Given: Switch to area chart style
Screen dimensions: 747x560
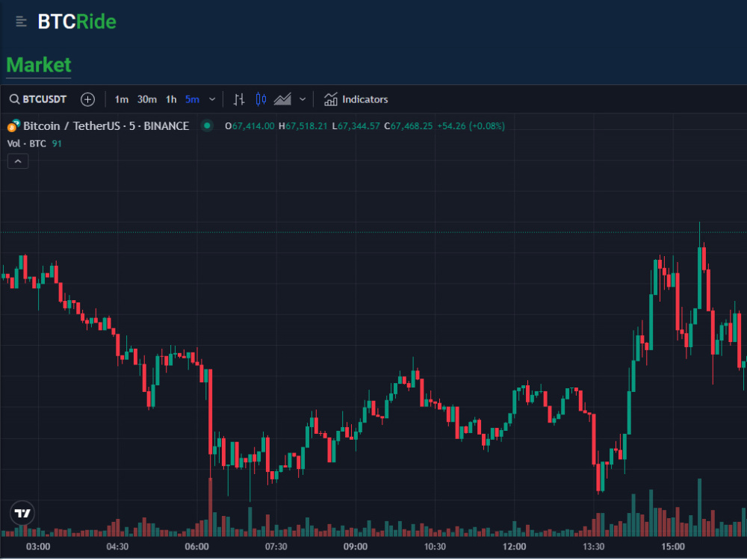Looking at the screenshot, I should 282,99.
